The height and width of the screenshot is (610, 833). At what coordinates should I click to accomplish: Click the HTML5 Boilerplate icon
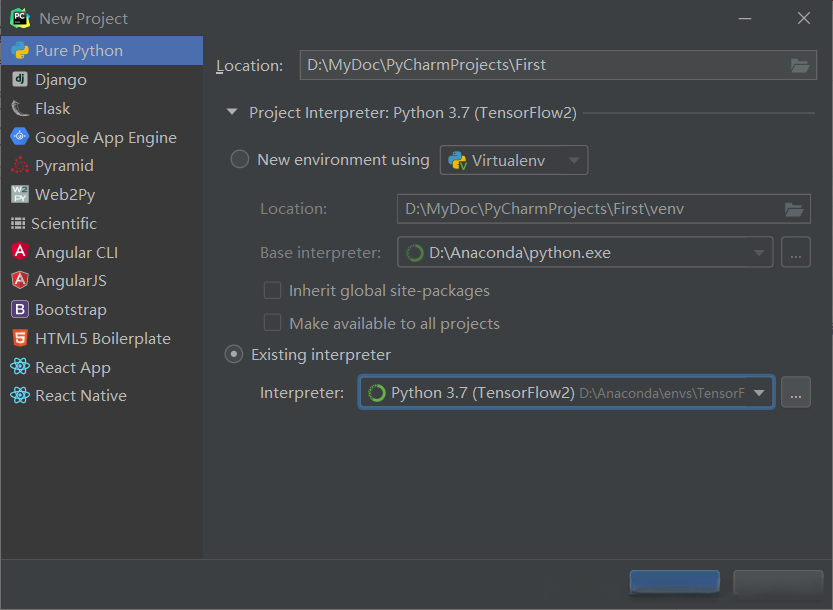coord(19,339)
